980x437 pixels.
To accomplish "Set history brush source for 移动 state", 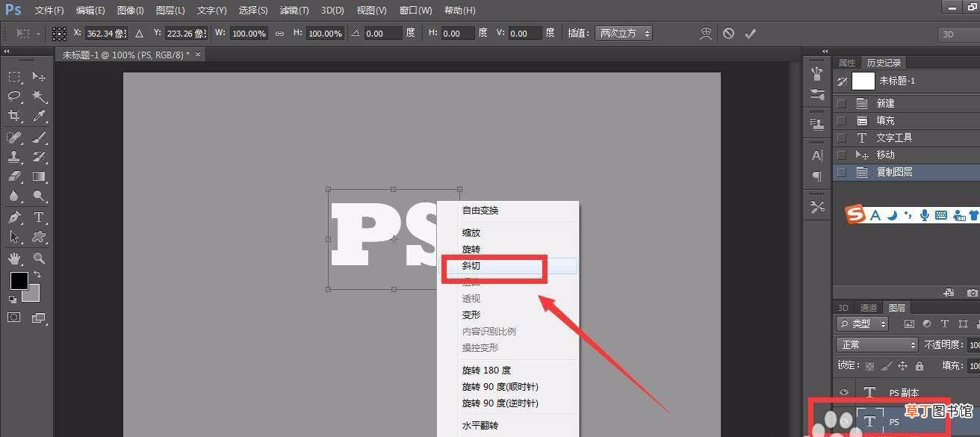I will 842,155.
